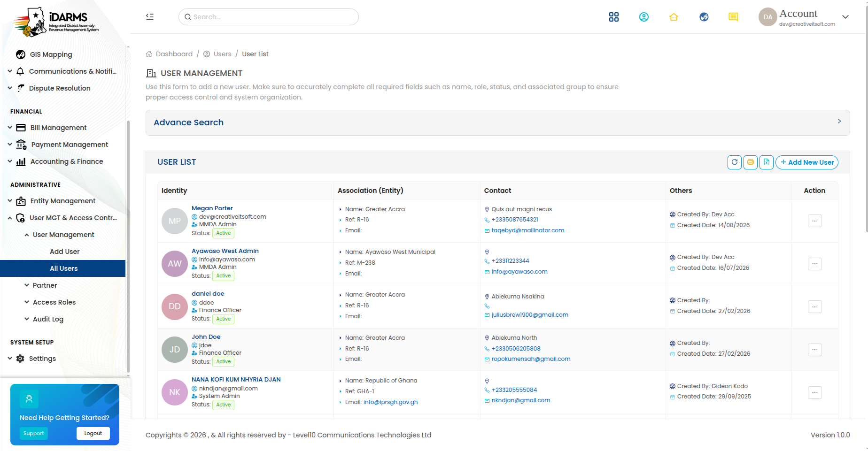Click the Support button
The width and height of the screenshot is (868, 451).
(34, 433)
